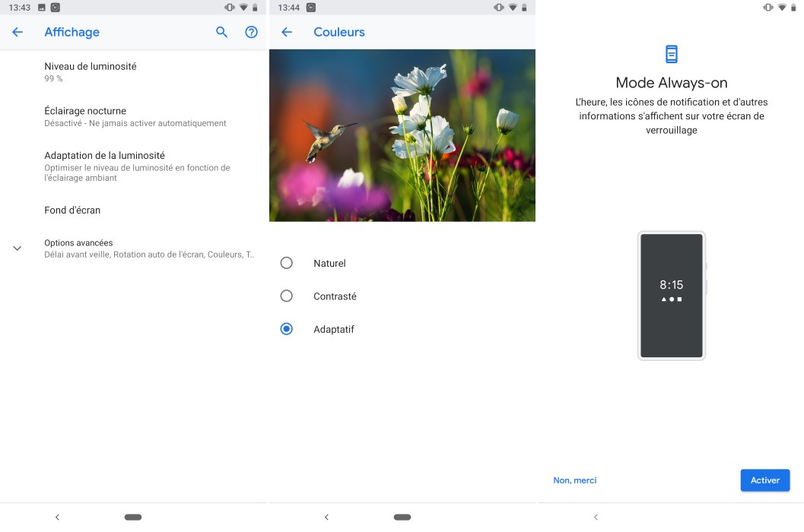This screenshot has height=532, width=804.
Task: Tap the Always-on phone illustration
Action: coord(672,296)
